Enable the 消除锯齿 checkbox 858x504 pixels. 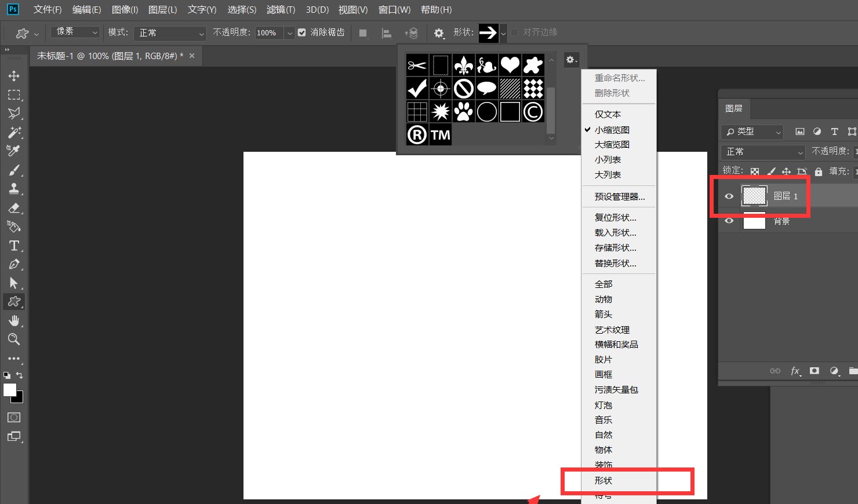[302, 32]
